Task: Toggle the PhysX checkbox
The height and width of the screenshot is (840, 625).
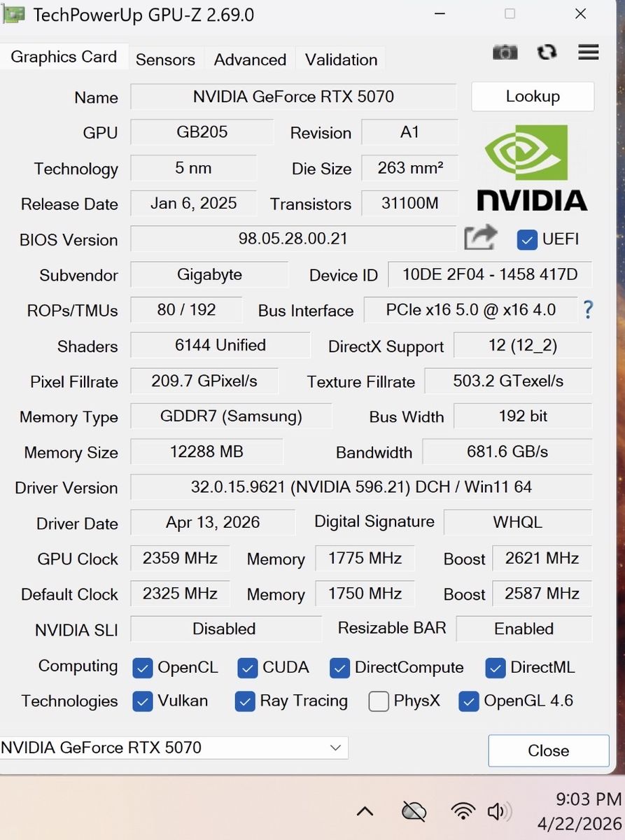Action: [379, 701]
